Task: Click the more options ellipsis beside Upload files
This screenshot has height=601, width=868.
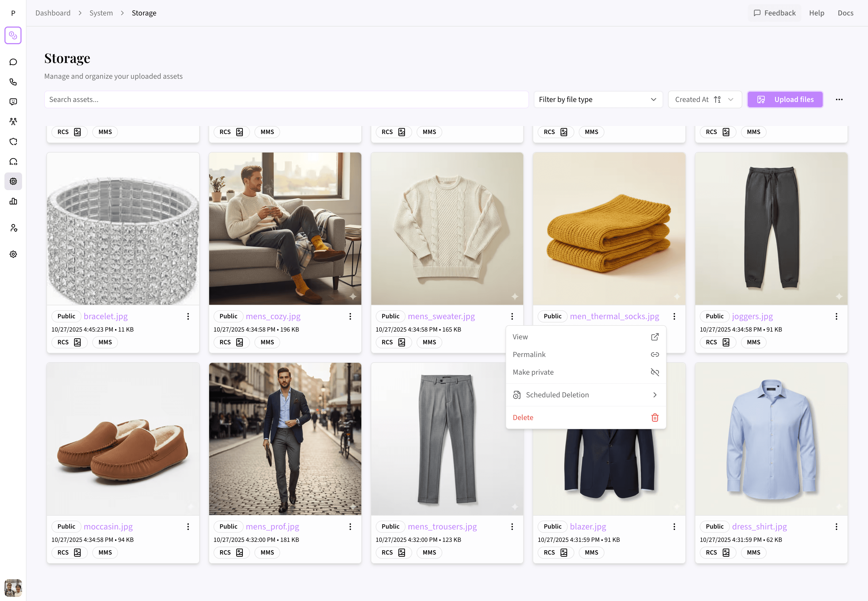Action: [839, 99]
